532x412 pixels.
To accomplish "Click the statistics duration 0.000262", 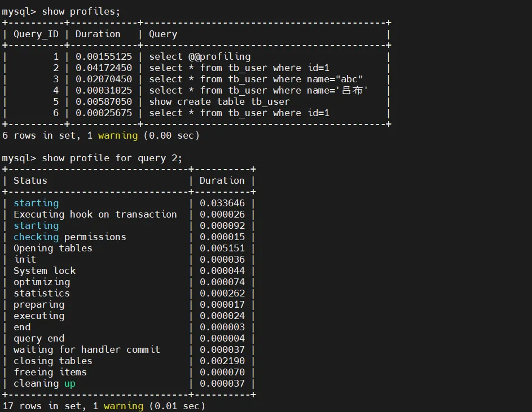I will point(222,293).
